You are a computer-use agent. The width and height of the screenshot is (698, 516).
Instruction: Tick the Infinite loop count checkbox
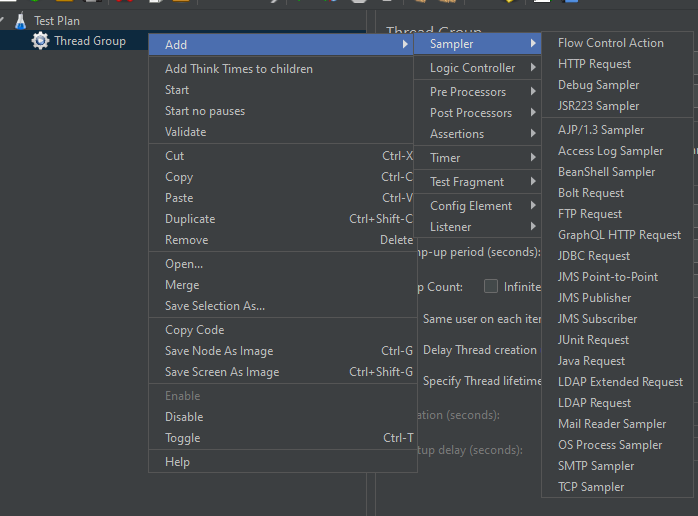[x=491, y=286]
